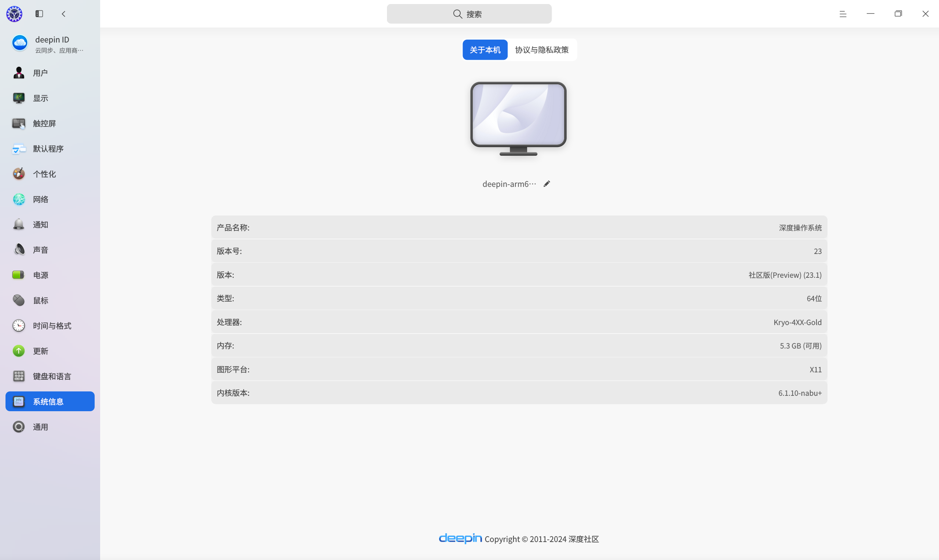Open the 通知 notification settings
The width and height of the screenshot is (939, 560).
50,225
